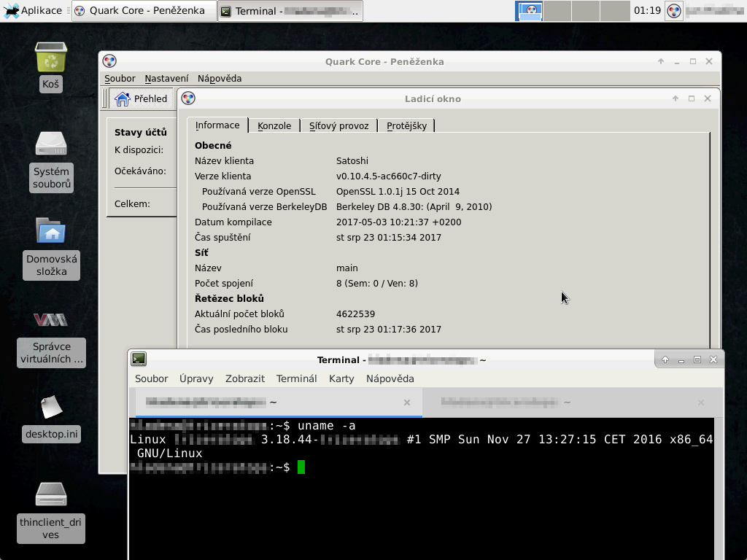Click network name value main
Viewport: 747px width, 560px height.
point(347,268)
